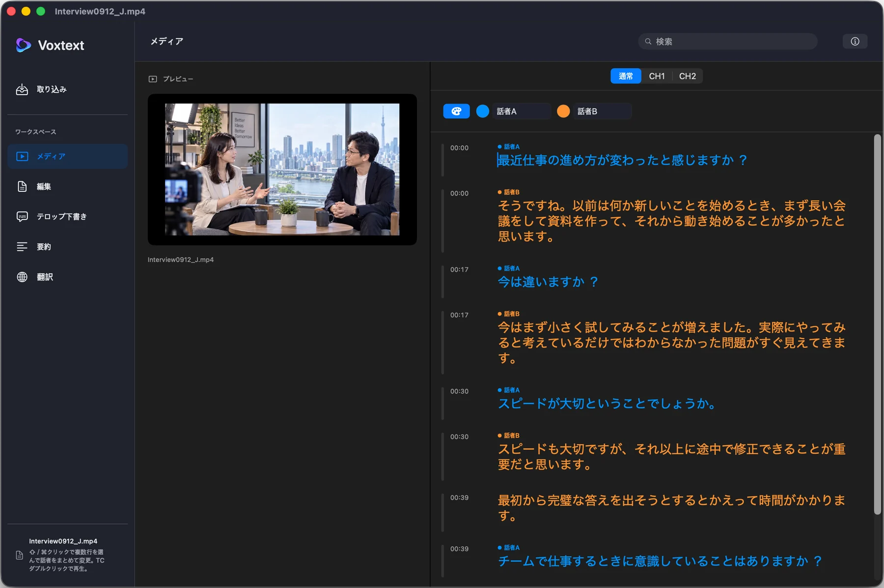The image size is (884, 588).
Task: Click the 話者A label above 最近仕事の進め方
Action: (509, 147)
